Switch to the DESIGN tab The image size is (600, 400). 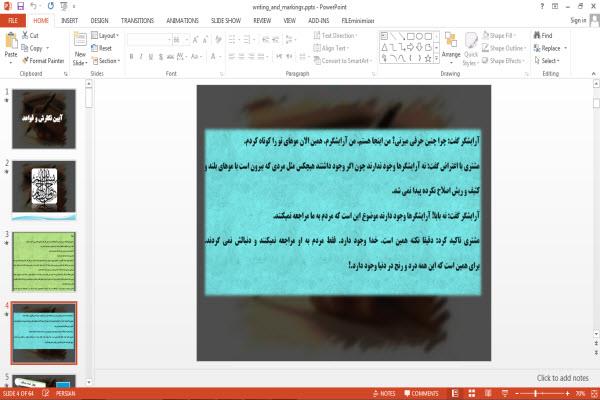pyautogui.click(x=99, y=21)
